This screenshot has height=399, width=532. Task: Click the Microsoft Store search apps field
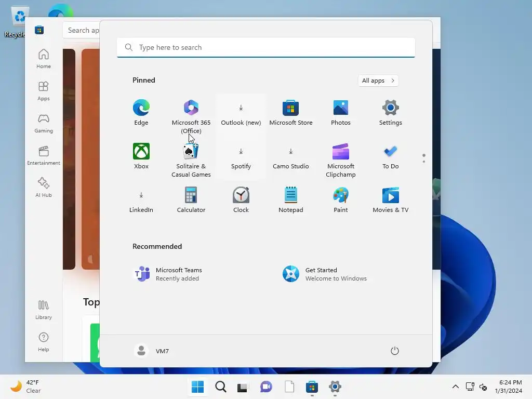[x=82, y=30]
